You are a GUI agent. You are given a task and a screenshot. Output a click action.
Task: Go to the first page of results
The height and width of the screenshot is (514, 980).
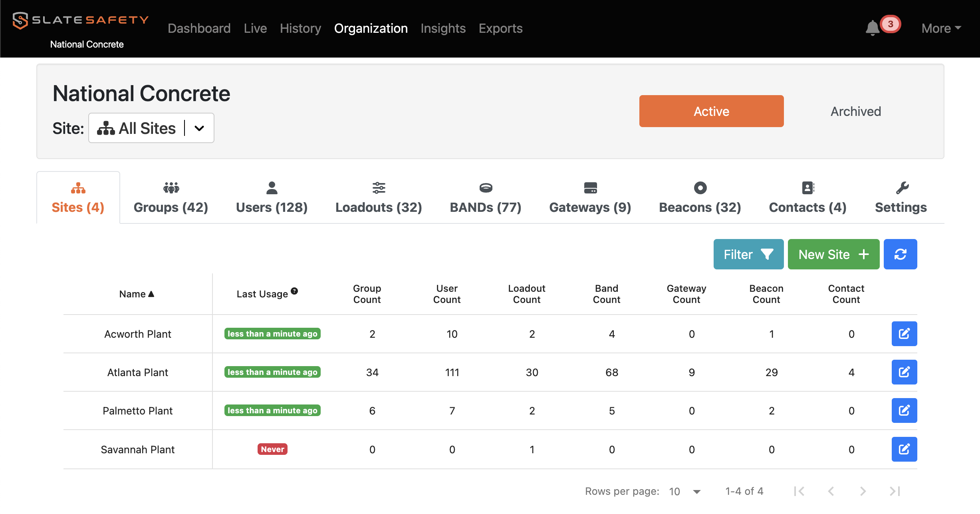799,491
